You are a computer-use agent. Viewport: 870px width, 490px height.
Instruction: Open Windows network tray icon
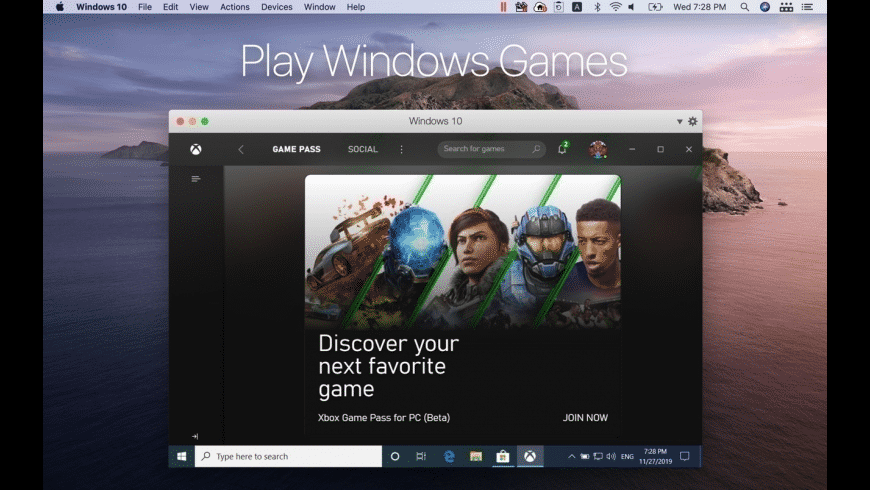598,456
